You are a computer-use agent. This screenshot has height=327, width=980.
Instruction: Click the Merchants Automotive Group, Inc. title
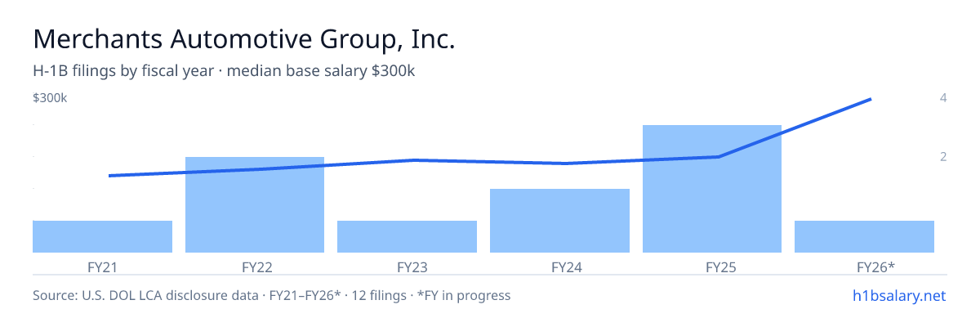click(243, 39)
